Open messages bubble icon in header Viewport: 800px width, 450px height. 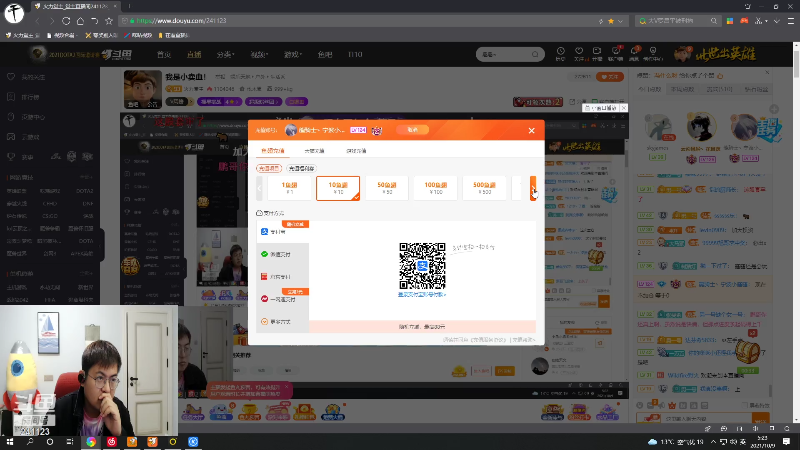point(634,53)
